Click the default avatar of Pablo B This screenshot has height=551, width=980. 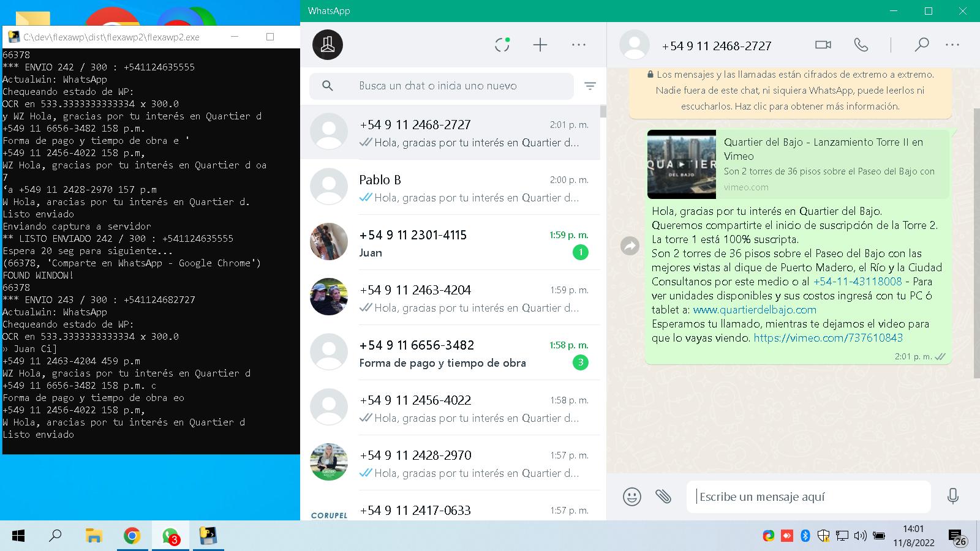click(329, 187)
